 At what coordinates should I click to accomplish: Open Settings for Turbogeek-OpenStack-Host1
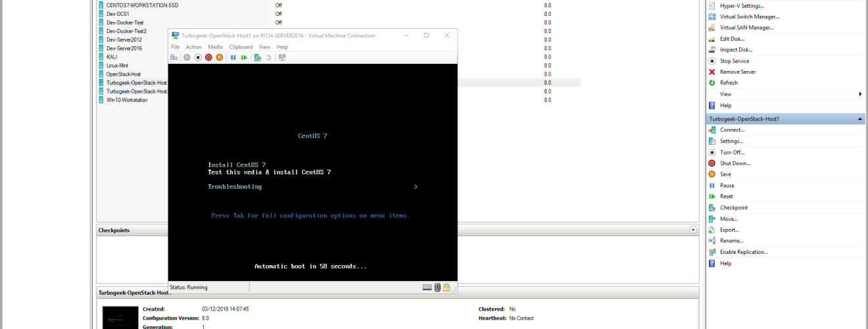coord(731,141)
